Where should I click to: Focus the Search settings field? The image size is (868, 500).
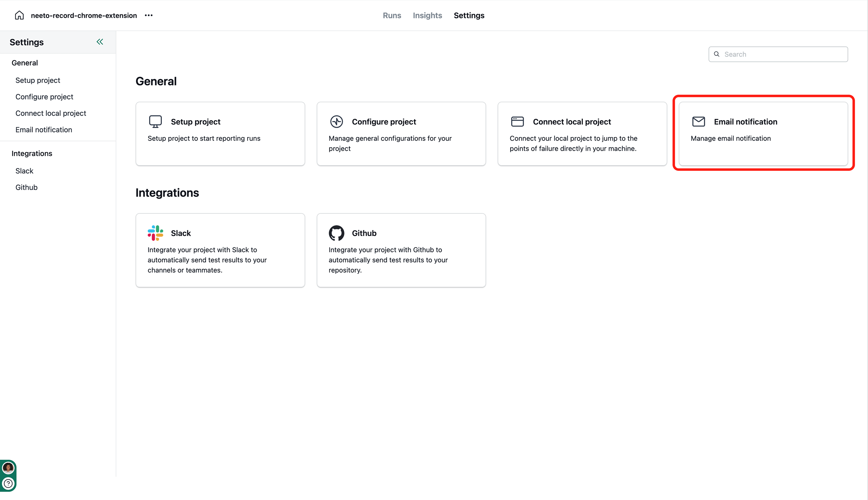pos(782,54)
